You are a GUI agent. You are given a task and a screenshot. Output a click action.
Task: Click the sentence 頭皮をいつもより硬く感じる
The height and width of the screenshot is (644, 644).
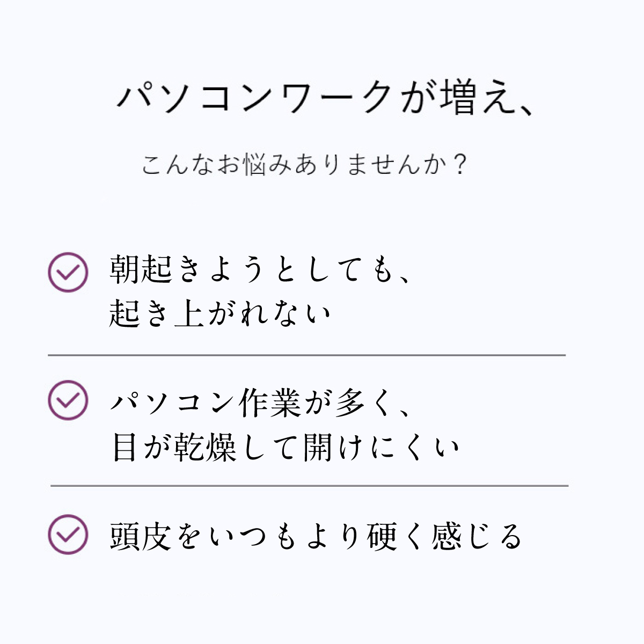316,536
